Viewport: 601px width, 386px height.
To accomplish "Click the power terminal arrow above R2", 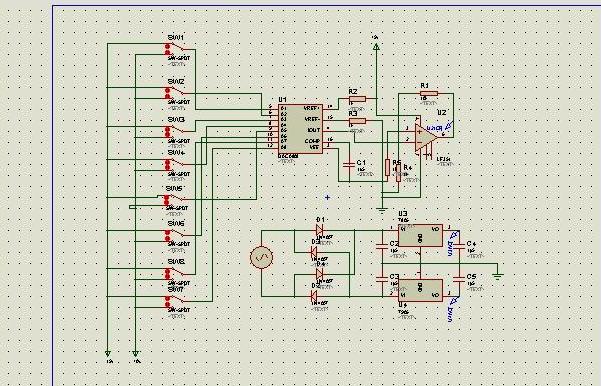I will point(376,47).
